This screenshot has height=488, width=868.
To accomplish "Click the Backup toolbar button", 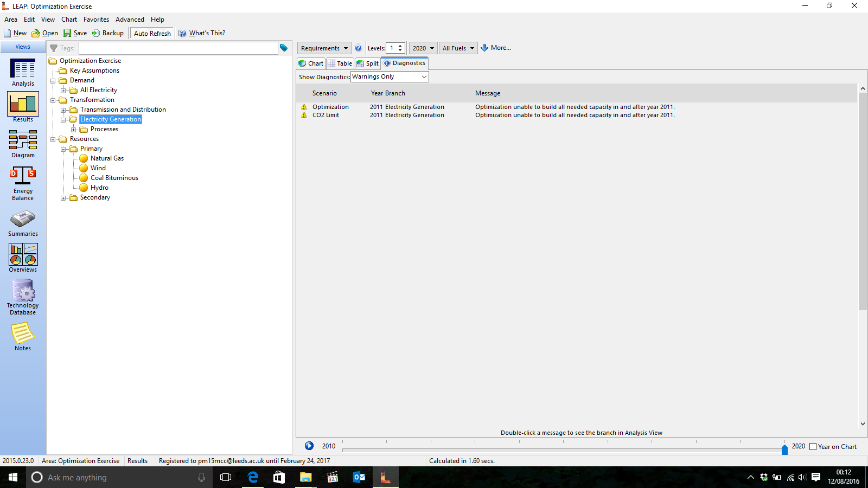I will (107, 33).
